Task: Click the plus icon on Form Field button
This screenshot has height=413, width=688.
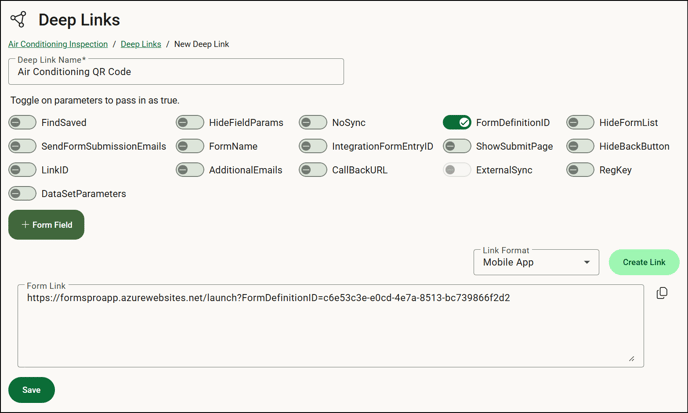Action: (25, 225)
